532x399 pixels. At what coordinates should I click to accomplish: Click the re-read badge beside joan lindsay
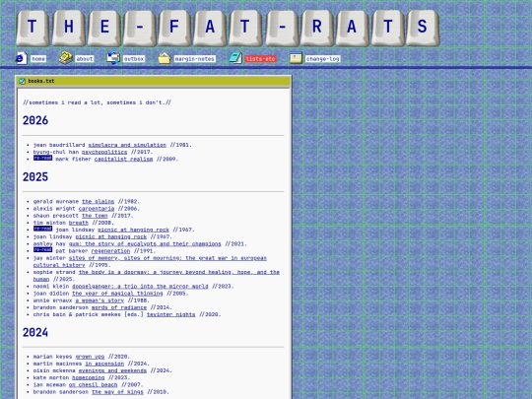[x=42, y=229]
